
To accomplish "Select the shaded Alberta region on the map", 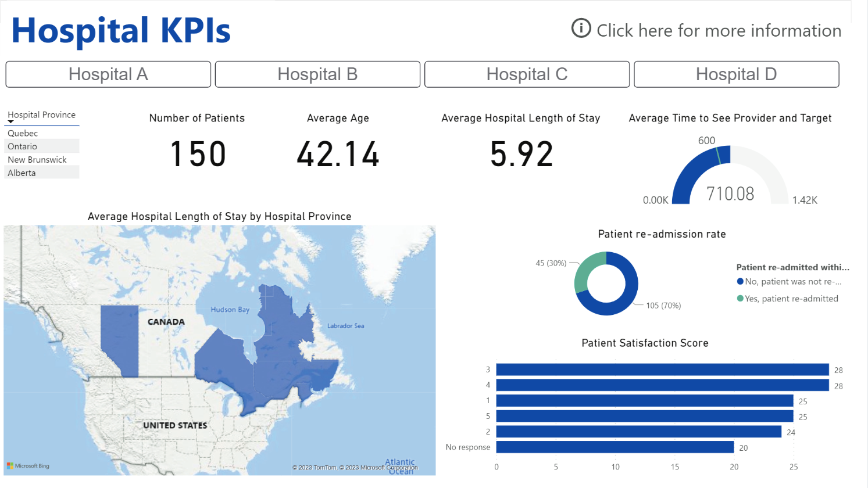I will 120,340.
